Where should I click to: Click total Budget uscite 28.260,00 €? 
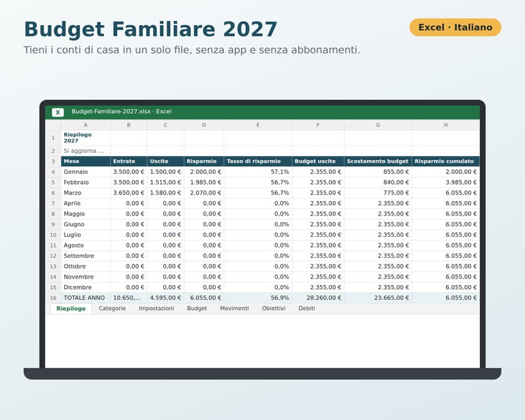318,298
